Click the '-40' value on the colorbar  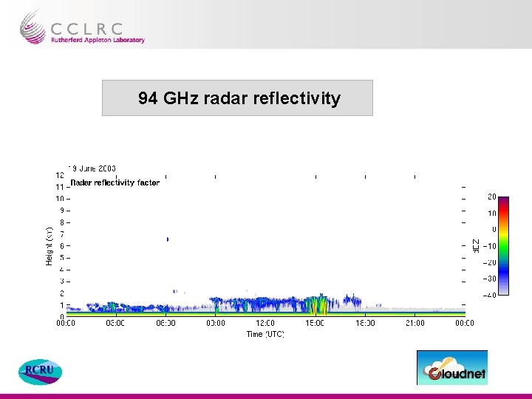pyautogui.click(x=490, y=295)
